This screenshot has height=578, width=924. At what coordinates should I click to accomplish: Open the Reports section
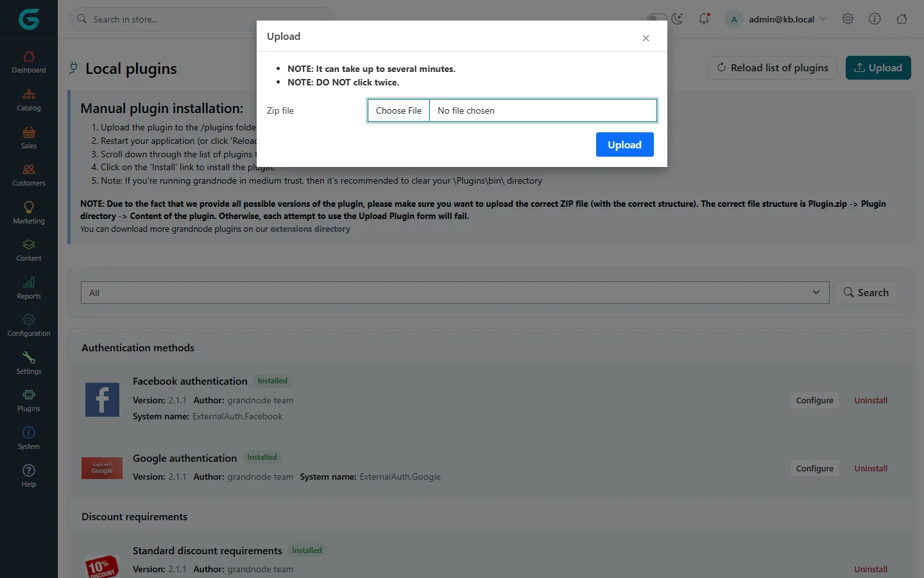29,288
